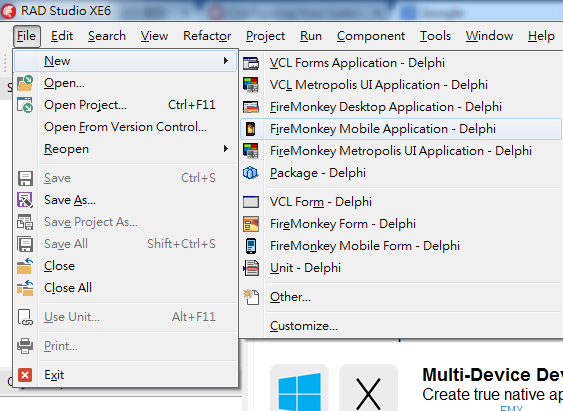
Task: Expand the New submenu arrow
Action: pyautogui.click(x=225, y=61)
